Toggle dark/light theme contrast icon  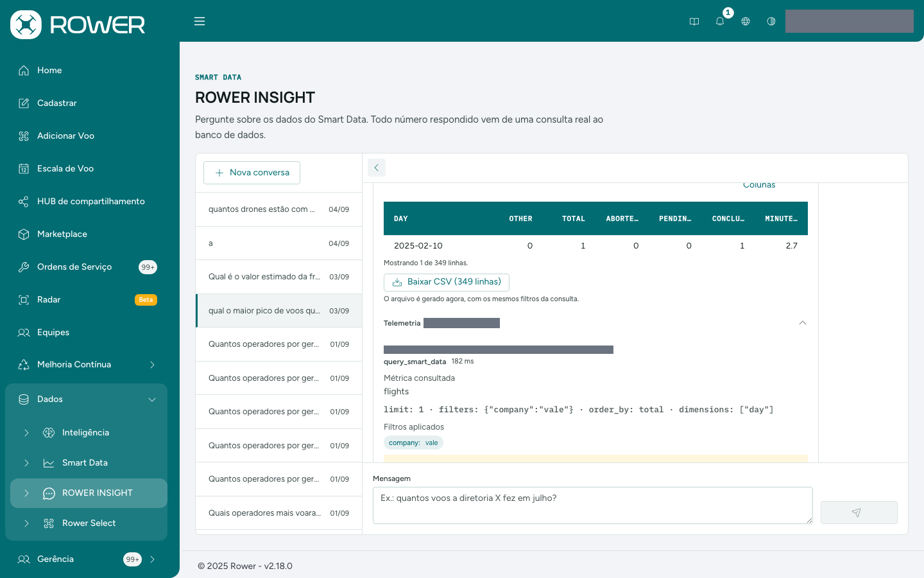tap(771, 21)
